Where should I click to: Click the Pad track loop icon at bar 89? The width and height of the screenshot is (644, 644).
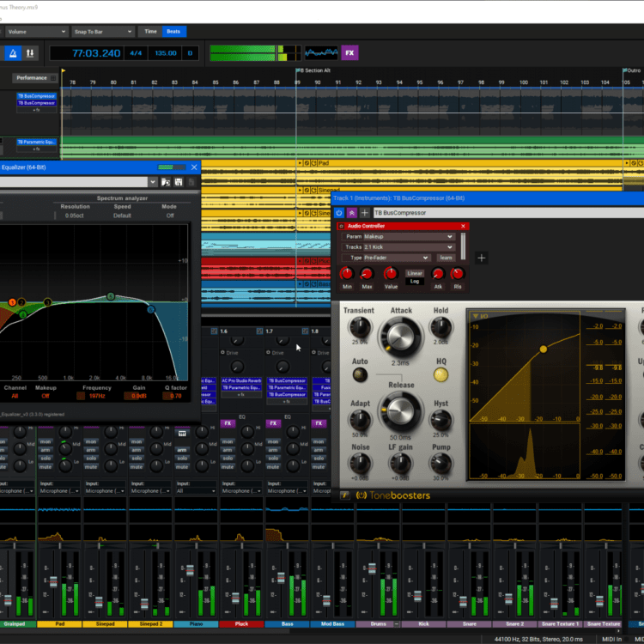(x=313, y=163)
